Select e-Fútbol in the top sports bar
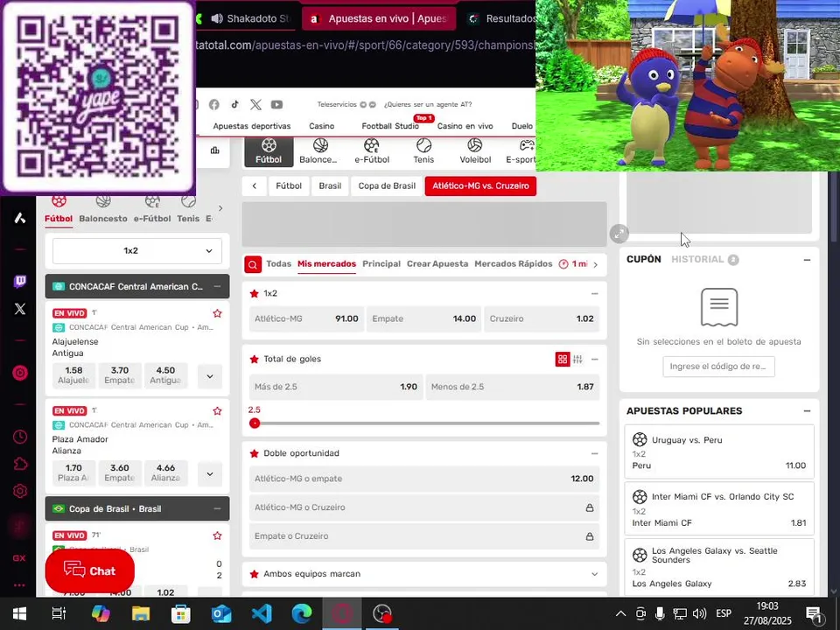This screenshot has width=840, height=630. [x=371, y=151]
